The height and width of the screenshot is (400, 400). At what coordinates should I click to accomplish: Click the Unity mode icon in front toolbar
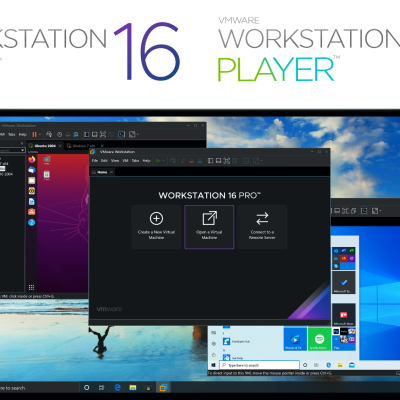(235, 161)
